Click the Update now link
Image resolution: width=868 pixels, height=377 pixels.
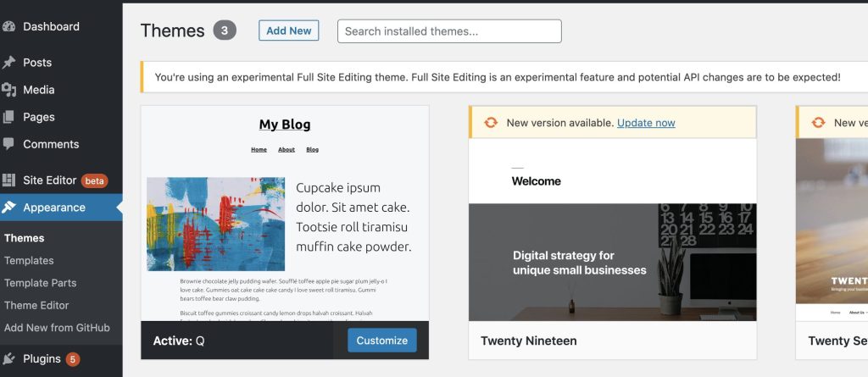[x=646, y=123]
